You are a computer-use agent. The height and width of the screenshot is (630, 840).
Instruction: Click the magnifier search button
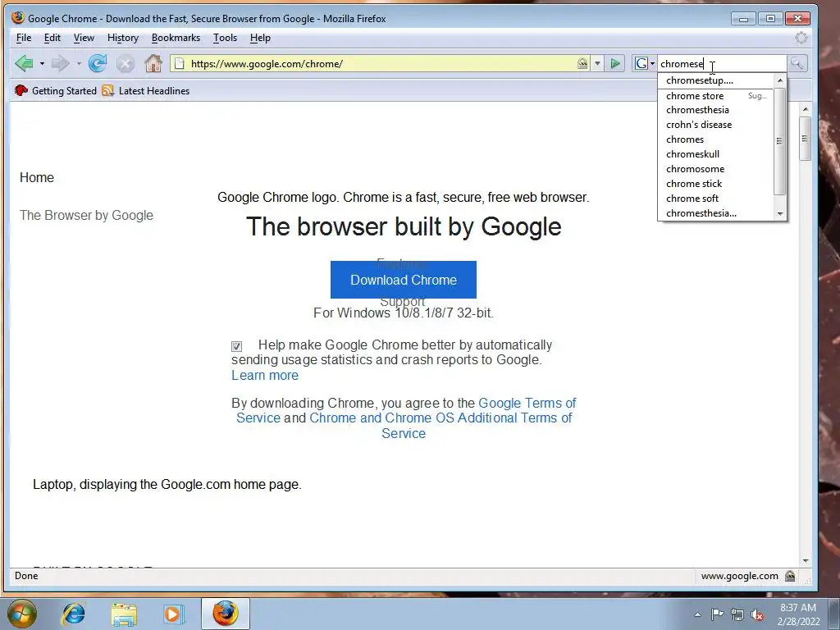pos(797,64)
